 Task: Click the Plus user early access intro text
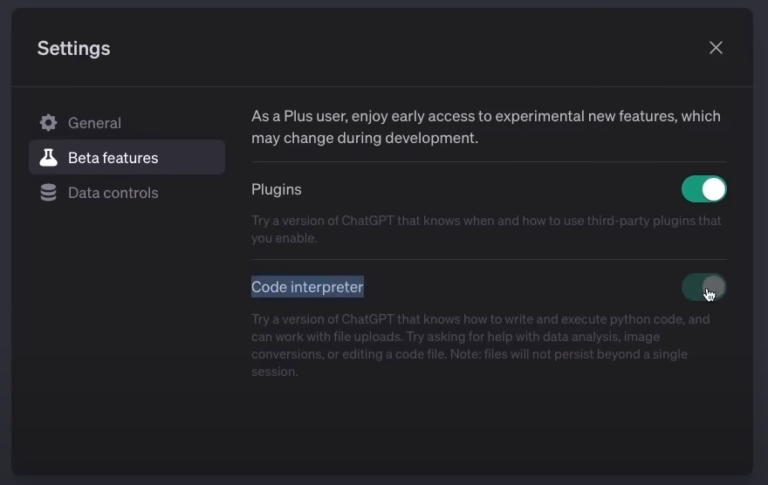click(485, 127)
